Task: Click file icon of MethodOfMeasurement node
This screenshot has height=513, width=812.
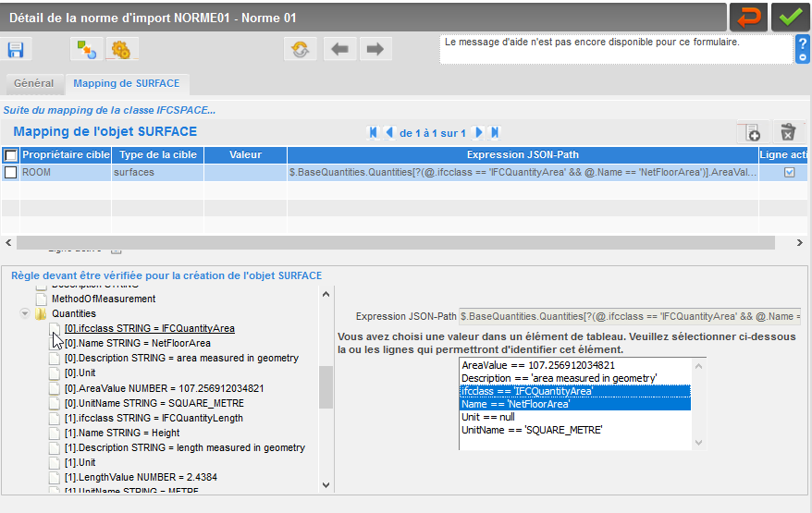Action: pos(41,299)
